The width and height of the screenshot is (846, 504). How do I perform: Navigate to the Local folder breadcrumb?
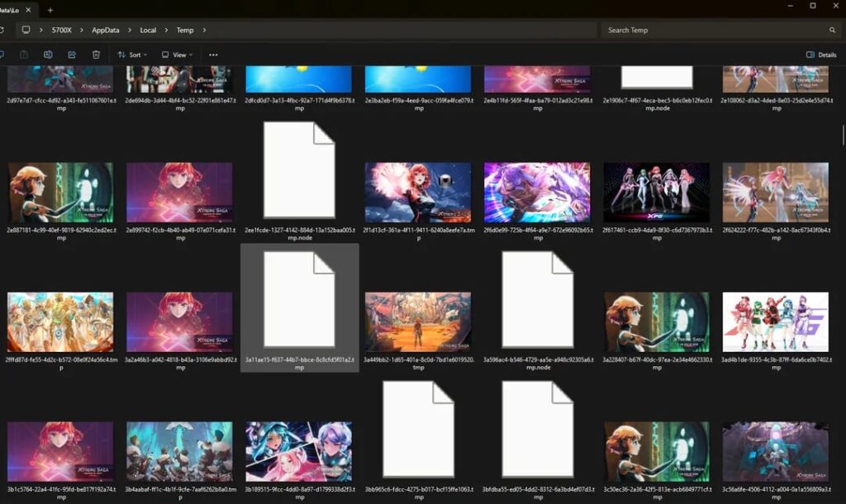click(x=147, y=30)
